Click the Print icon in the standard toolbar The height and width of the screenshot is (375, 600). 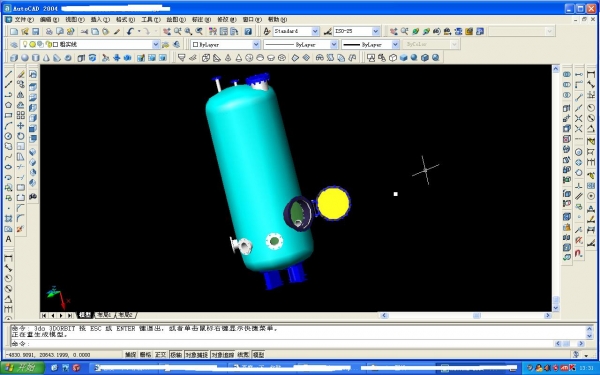pyautogui.click(x=49, y=31)
